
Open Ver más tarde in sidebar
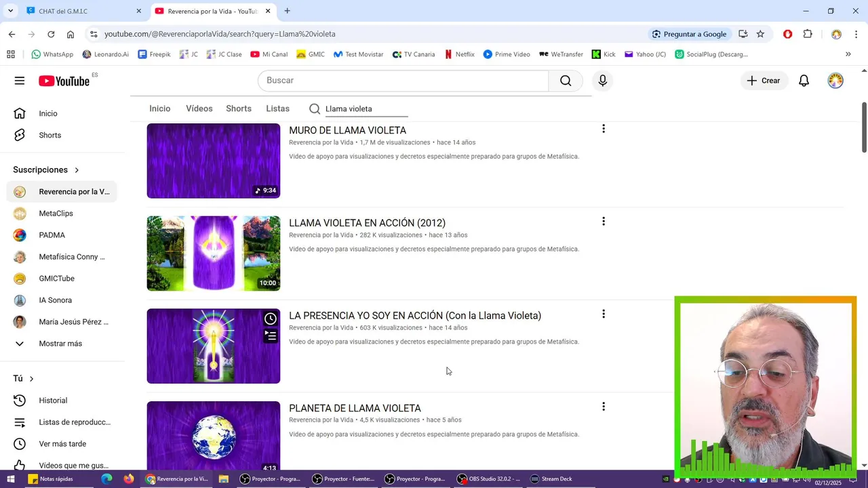pos(62,444)
